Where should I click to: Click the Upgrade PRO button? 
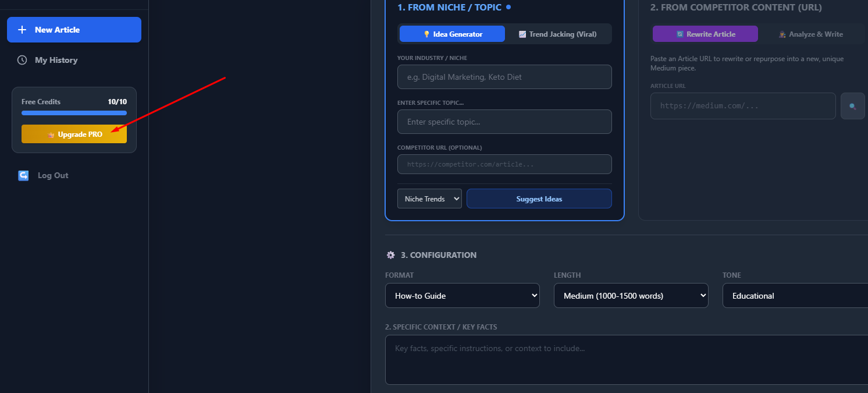coord(74,134)
